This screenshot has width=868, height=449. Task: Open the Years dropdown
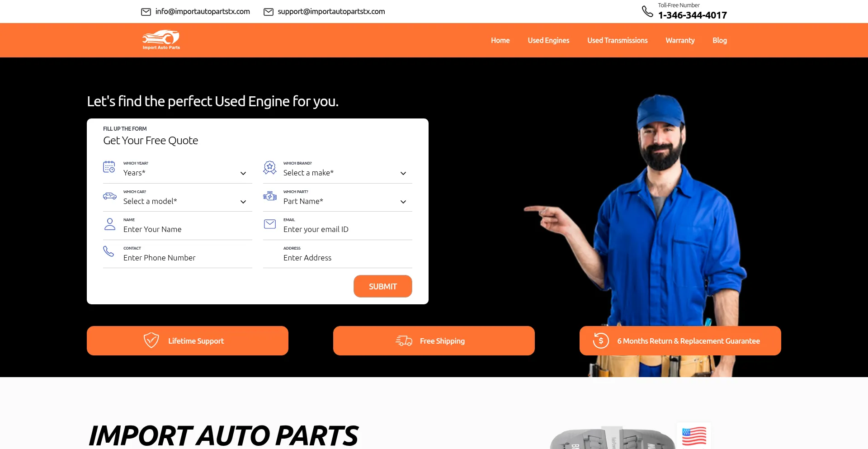click(x=185, y=173)
